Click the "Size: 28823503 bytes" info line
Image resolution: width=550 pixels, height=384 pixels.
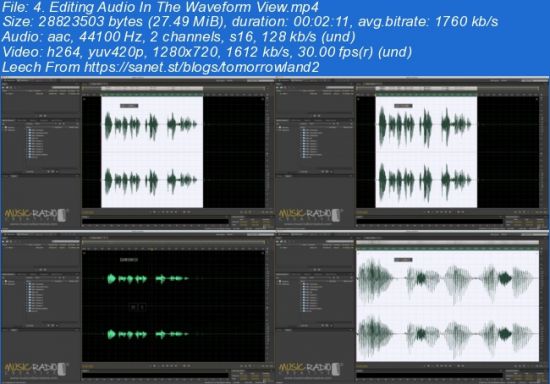(250, 22)
